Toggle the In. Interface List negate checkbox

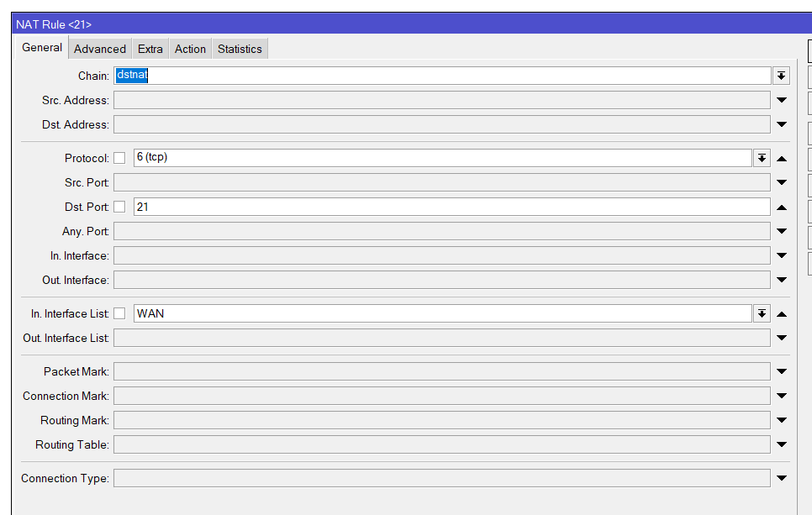(x=119, y=313)
